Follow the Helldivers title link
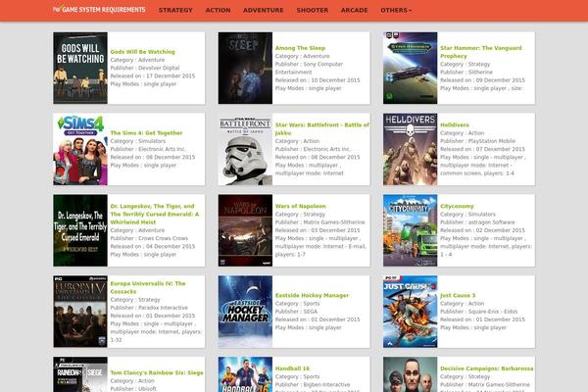588x392 pixels. [455, 124]
